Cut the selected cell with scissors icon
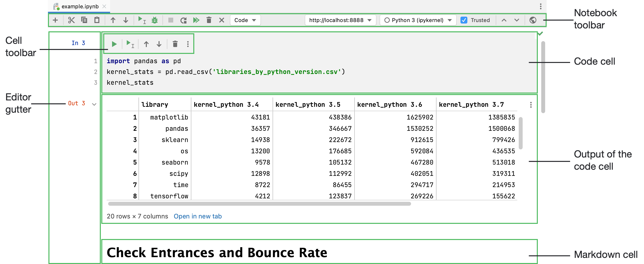 [x=71, y=20]
